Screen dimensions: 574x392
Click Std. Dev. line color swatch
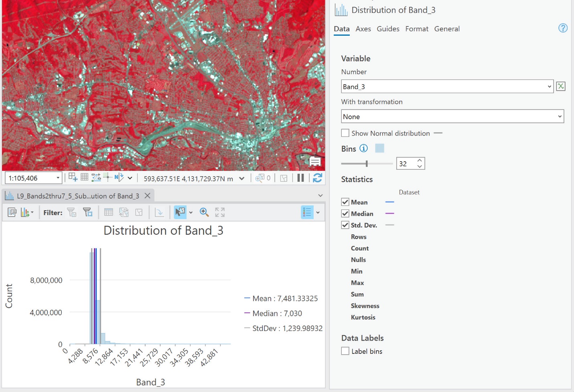389,225
